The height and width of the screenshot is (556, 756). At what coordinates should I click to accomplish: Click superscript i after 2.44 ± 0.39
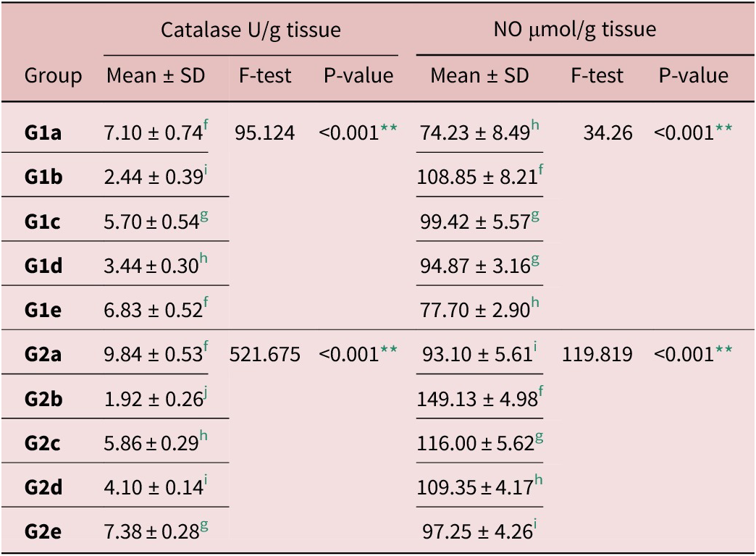point(206,172)
